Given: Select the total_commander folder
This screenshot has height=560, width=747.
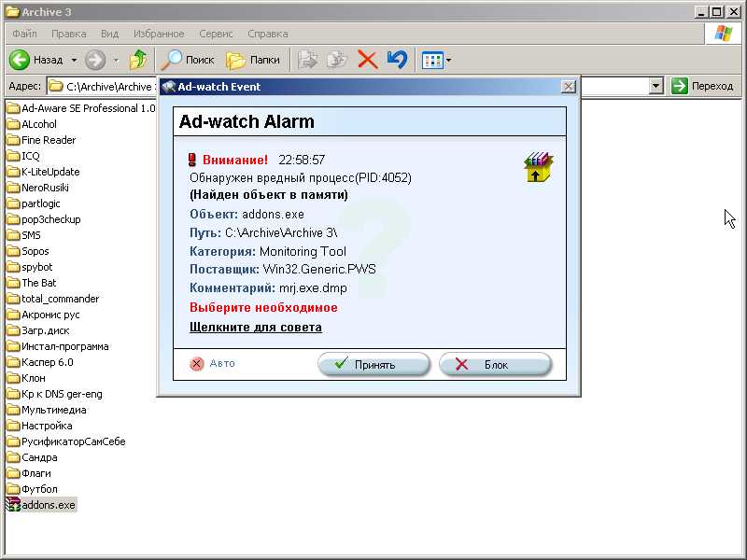Looking at the screenshot, I should (53, 299).
